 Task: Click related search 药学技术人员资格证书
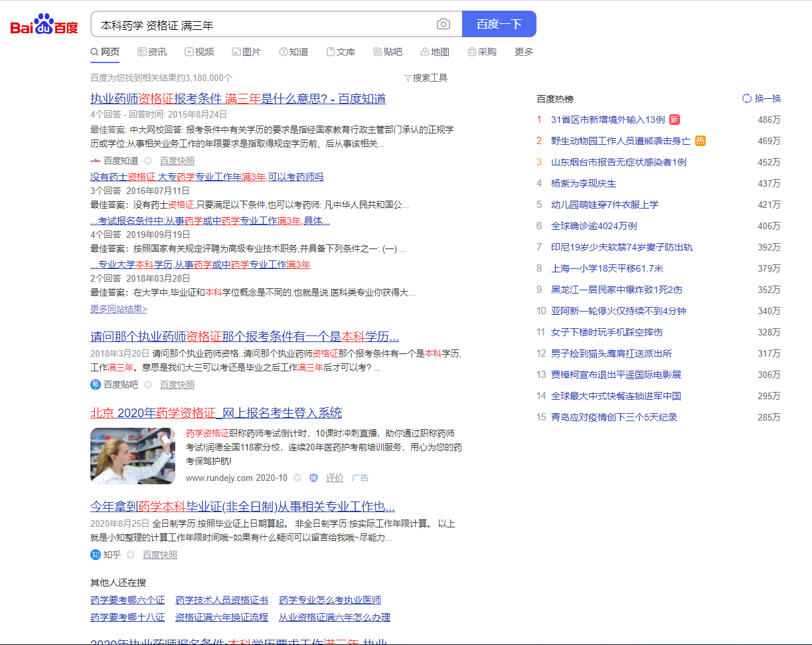pyautogui.click(x=222, y=600)
